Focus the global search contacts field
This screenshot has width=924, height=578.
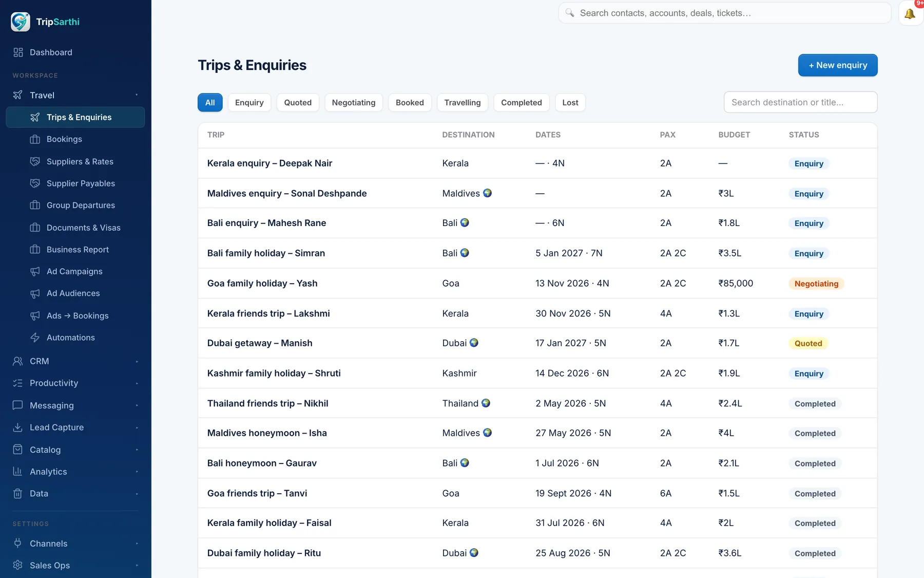click(725, 13)
